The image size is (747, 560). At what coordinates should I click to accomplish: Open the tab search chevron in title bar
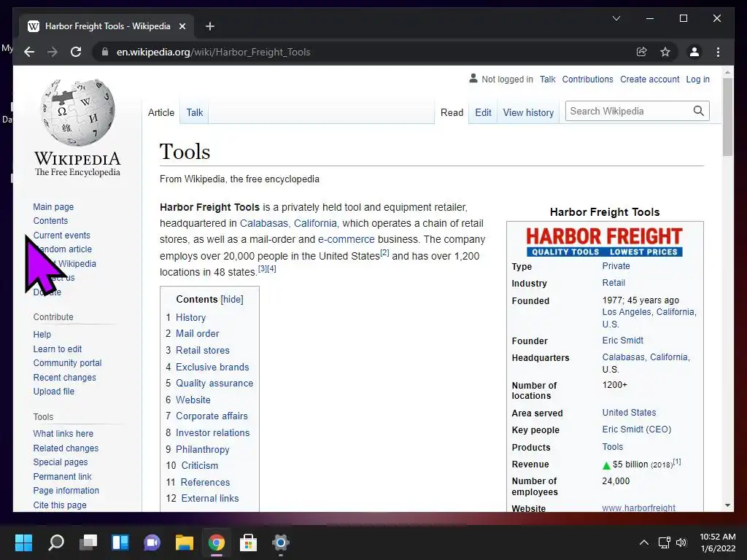pyautogui.click(x=616, y=18)
